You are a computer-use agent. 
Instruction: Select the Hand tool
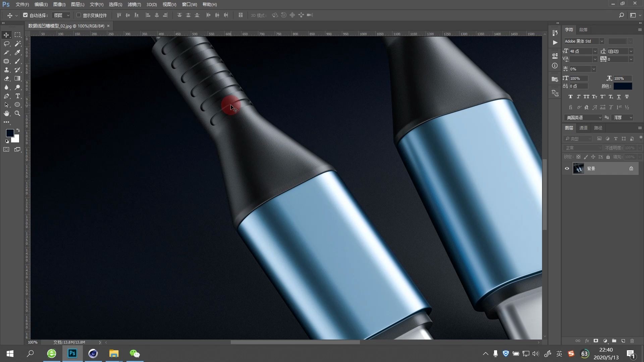click(x=6, y=114)
